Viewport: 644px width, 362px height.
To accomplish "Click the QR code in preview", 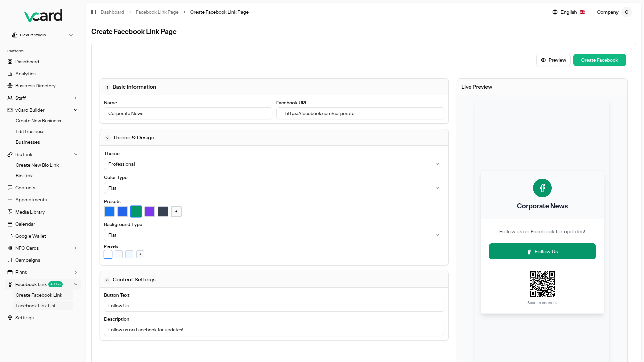I will 542,284.
